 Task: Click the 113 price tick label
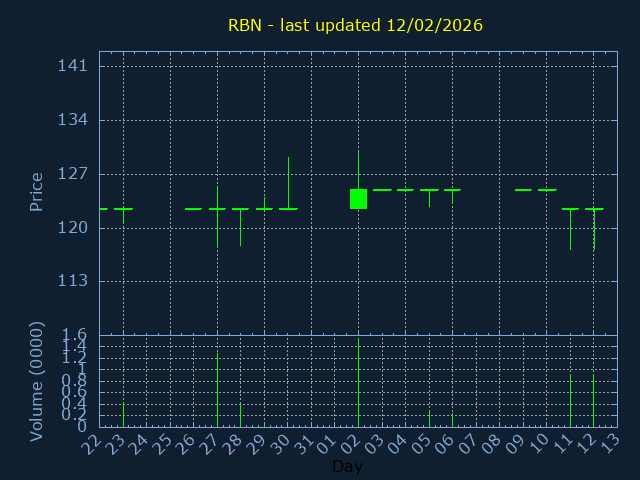[73, 281]
